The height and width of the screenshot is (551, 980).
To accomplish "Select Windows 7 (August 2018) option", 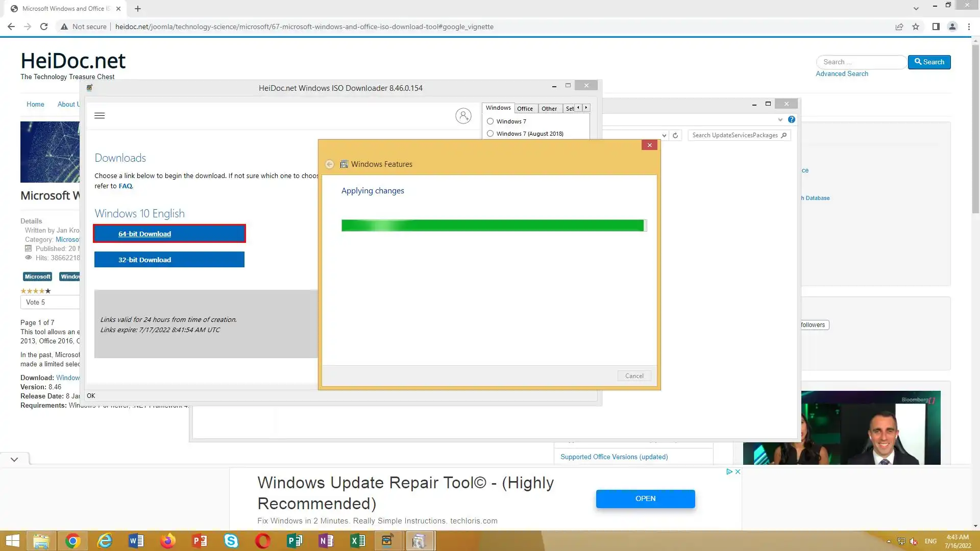I will coord(490,134).
